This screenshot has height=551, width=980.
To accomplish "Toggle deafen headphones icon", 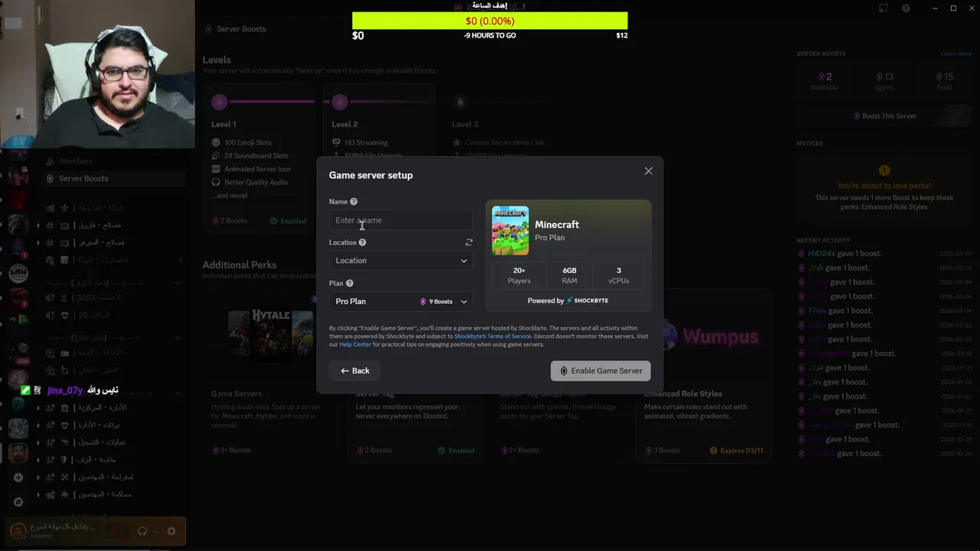I will pyautogui.click(x=142, y=531).
